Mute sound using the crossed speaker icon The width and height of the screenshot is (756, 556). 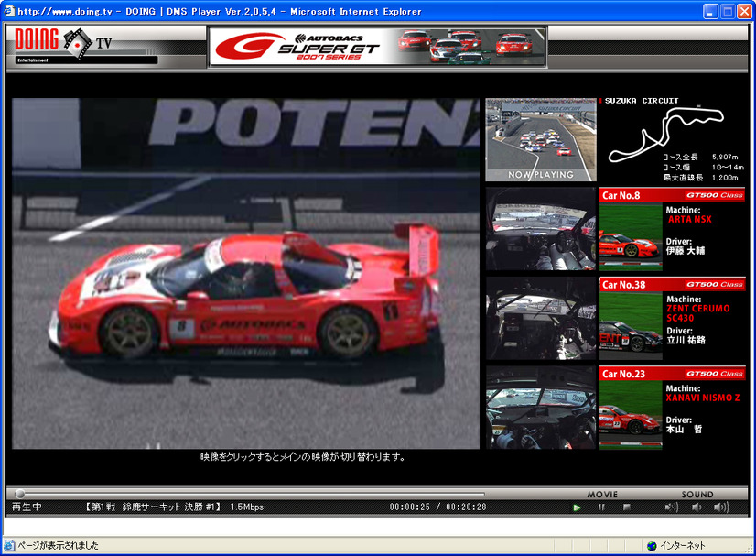671,507
